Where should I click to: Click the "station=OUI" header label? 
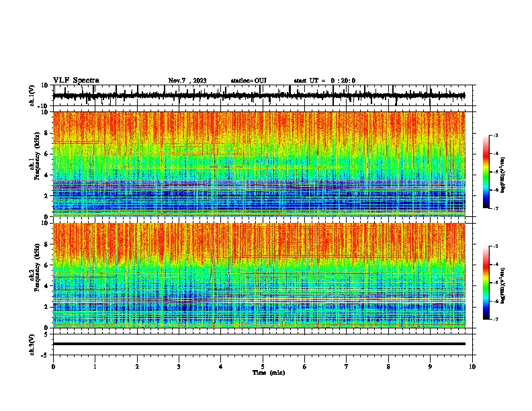[249, 81]
